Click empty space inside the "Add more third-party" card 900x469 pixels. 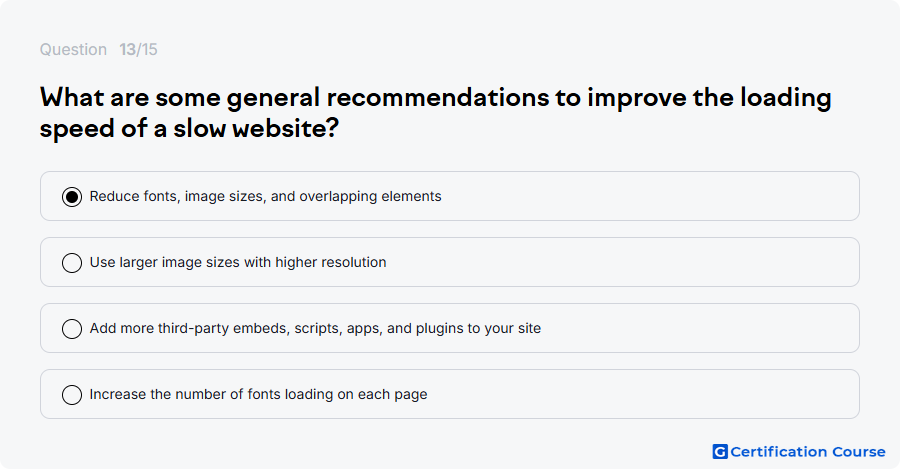(x=700, y=328)
